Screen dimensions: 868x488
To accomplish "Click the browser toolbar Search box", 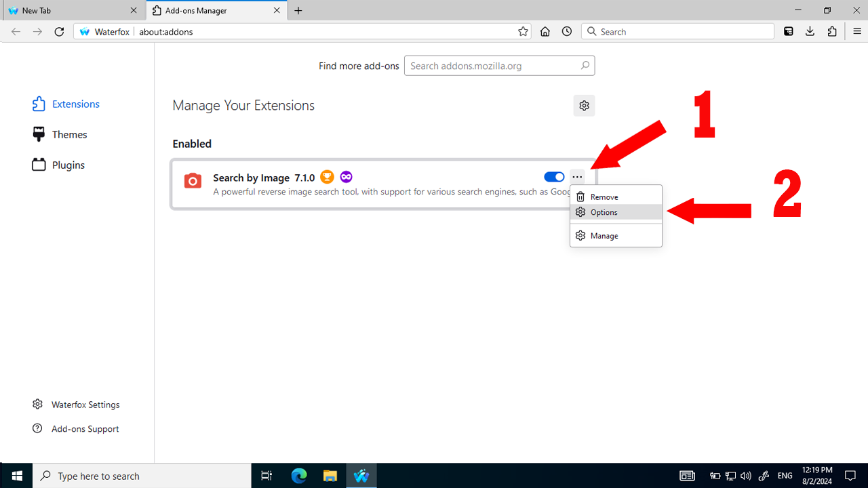I will click(677, 31).
